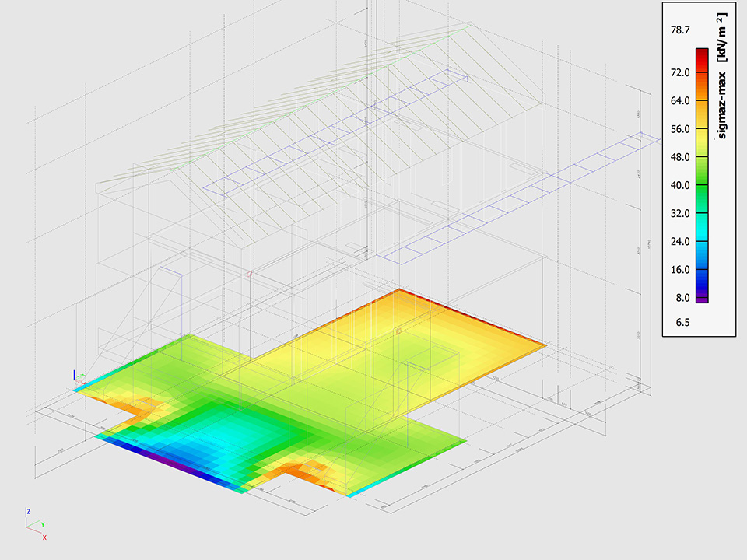Click the cyan center zone of the slab
Screen dimensions: 747x560
pos(226,443)
